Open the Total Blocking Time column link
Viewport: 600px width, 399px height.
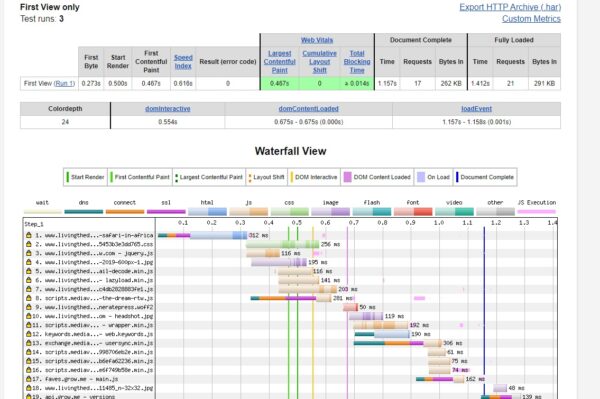357,62
